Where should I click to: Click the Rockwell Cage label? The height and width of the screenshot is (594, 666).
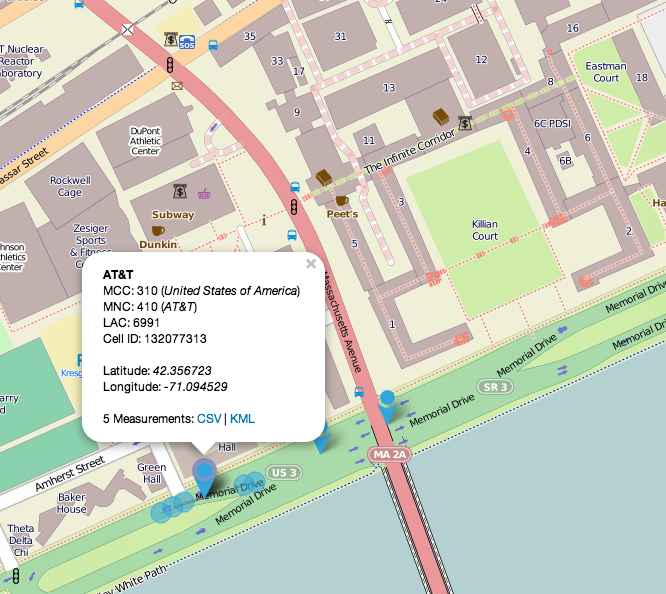(x=70, y=186)
